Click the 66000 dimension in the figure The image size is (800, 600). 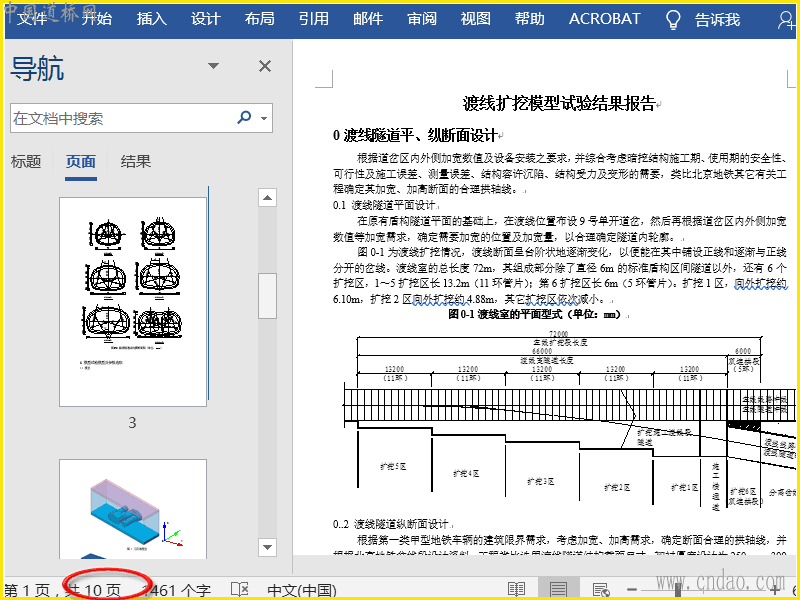click(542, 351)
